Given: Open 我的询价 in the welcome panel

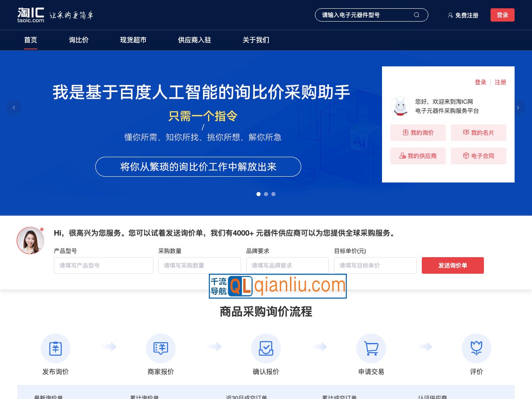Looking at the screenshot, I should click(418, 133).
